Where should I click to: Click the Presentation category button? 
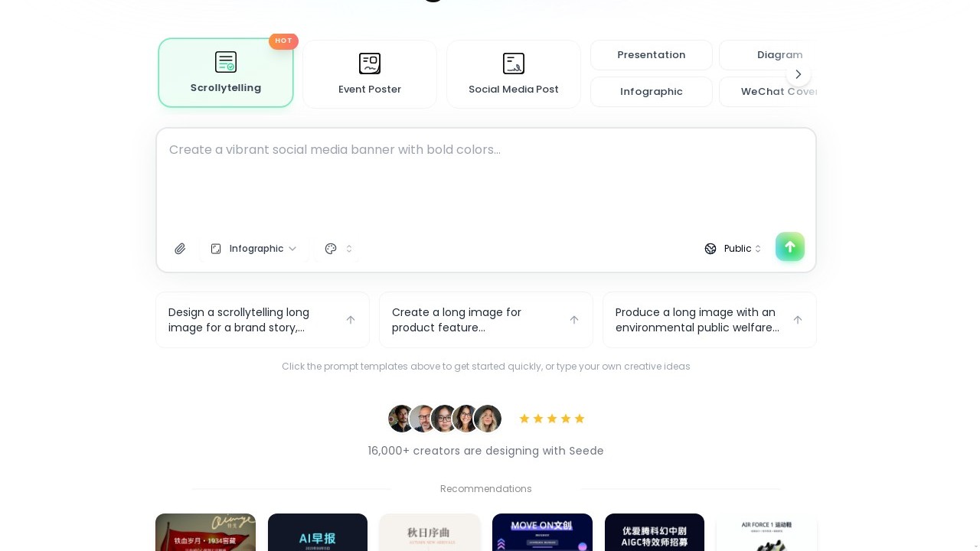coord(652,55)
